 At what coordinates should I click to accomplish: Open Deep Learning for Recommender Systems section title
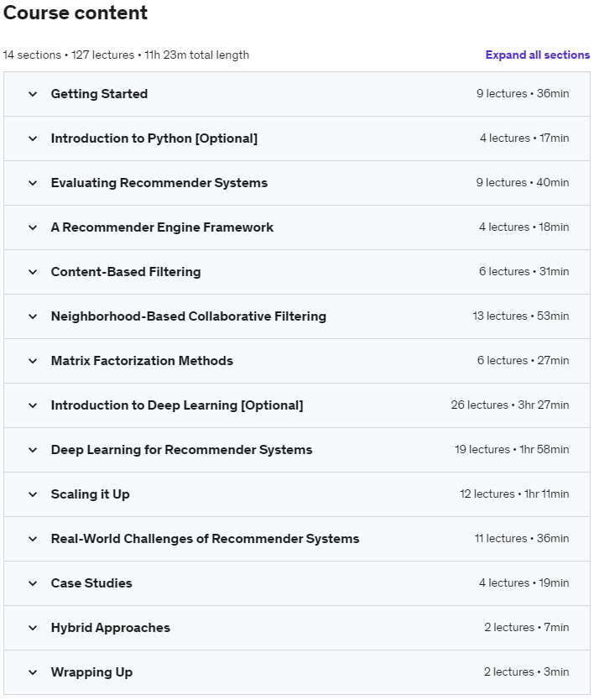[x=181, y=450]
